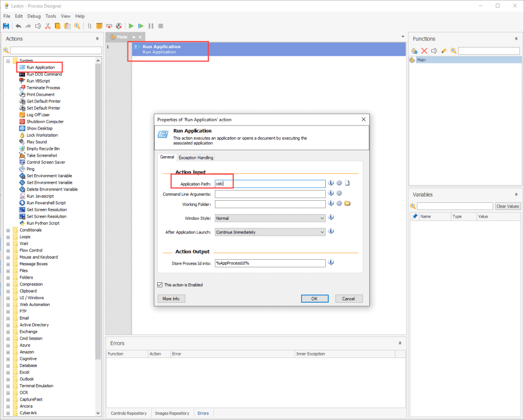The image size is (524, 420).
Task: Click the red X delete function icon
Action: point(424,51)
